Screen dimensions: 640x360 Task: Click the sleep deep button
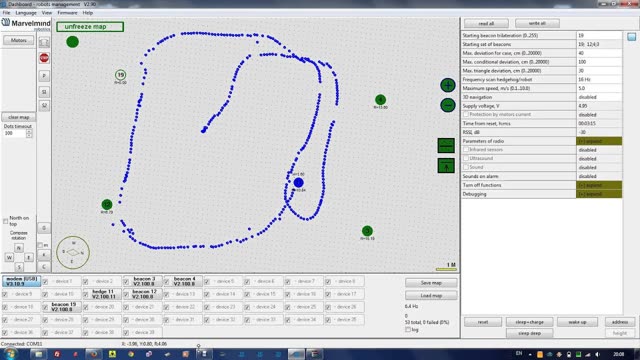(x=529, y=333)
